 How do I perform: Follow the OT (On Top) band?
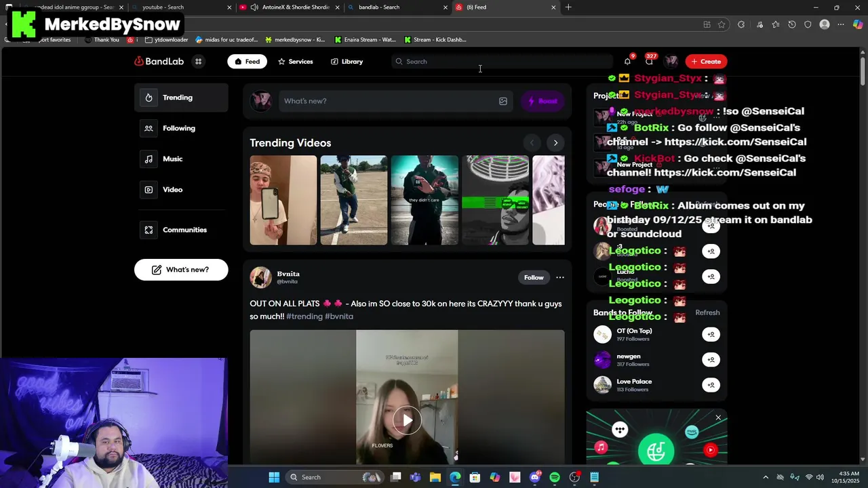tap(711, 334)
